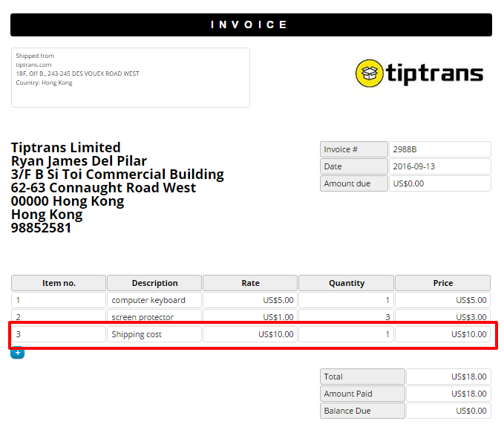Viewport: 504px width, 433px height.
Task: Click 'tiptrans.com' in the Shipped from box
Action: 33,65
